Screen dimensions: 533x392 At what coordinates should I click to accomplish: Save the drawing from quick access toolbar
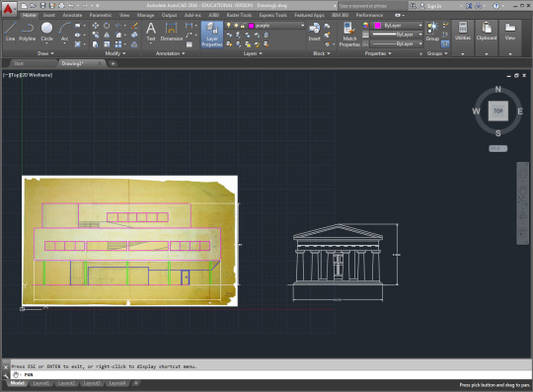click(x=42, y=6)
